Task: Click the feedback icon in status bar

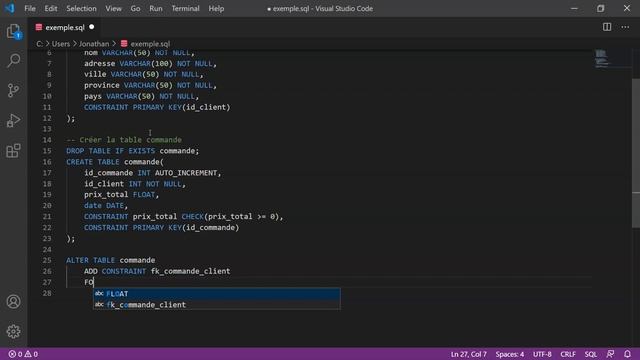Action: (x=610, y=354)
